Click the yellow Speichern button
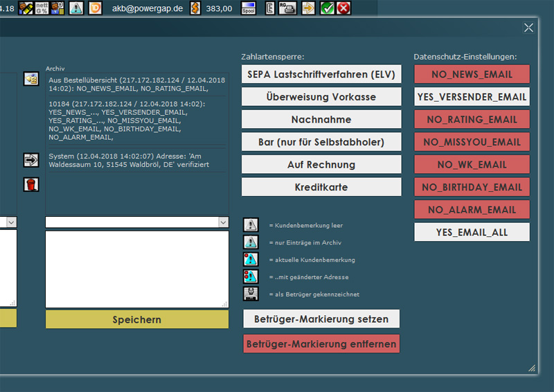554x392 pixels. pos(136,319)
